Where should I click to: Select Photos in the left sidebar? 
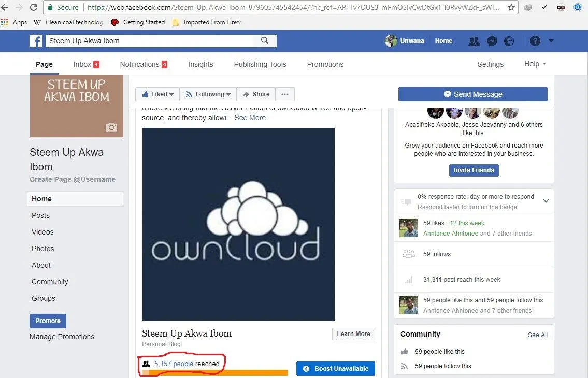43,249
